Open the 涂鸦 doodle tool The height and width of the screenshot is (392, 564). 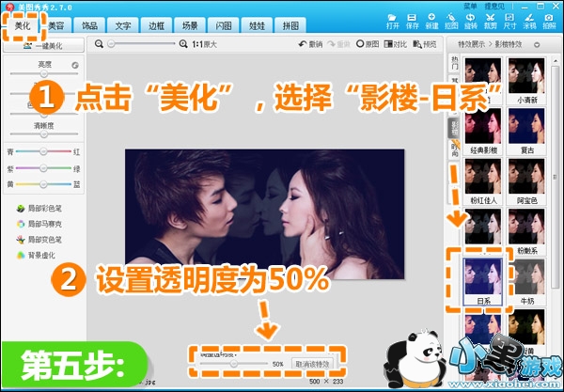point(529,22)
